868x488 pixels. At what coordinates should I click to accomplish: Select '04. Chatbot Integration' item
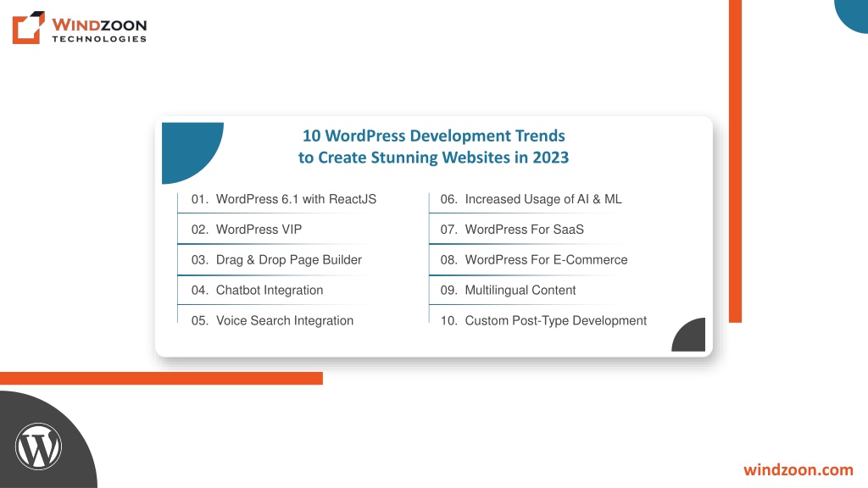[257, 291]
